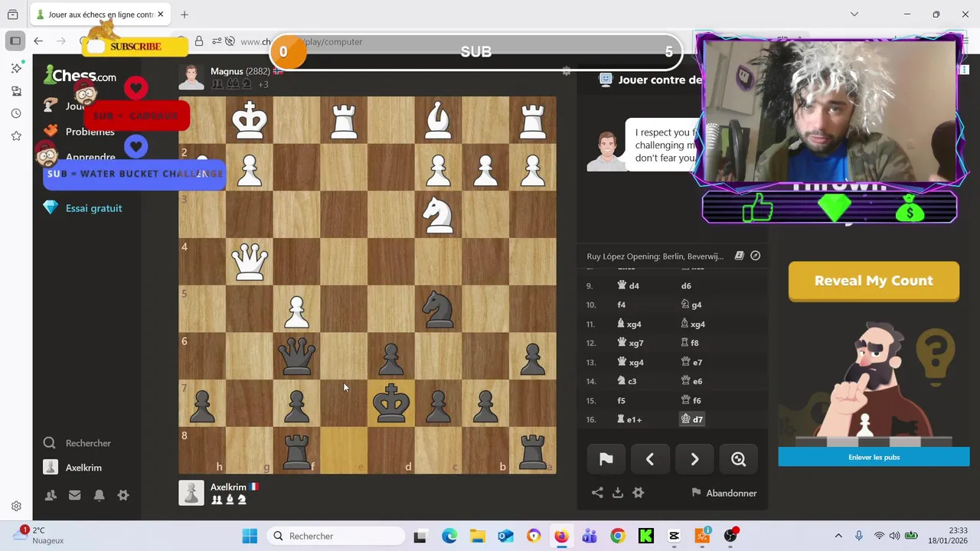Open the notifications bell icon
This screenshot has height=551, width=980.
click(99, 495)
